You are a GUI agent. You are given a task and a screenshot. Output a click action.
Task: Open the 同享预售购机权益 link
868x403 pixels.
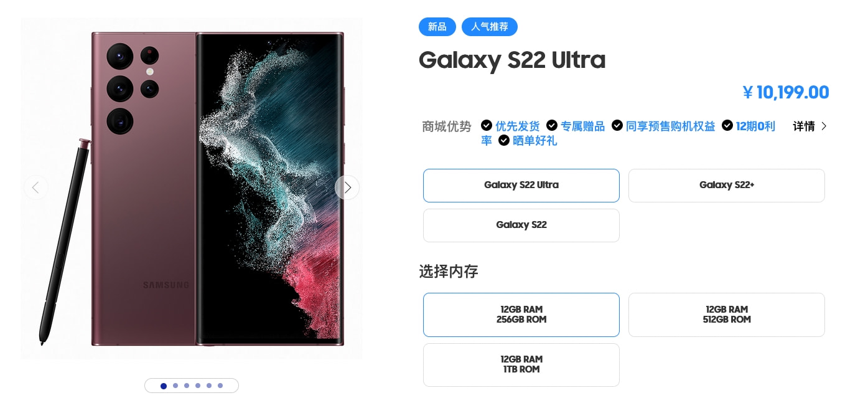click(x=671, y=126)
